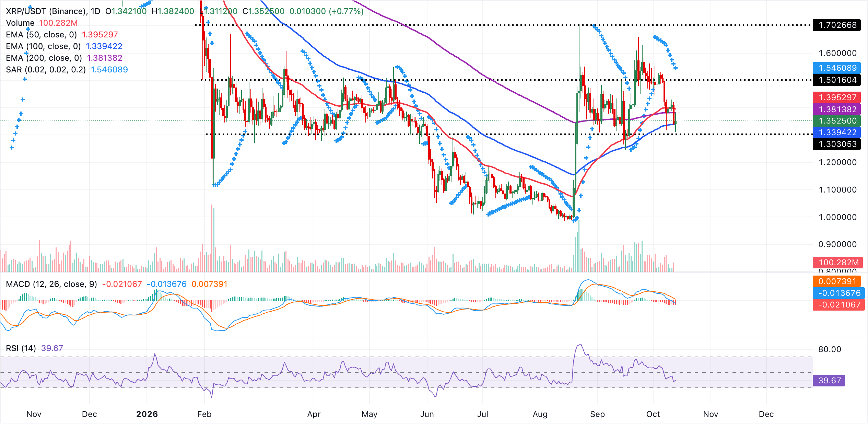Select the Volume 100.282M indicator legend
Image resolution: width=868 pixels, height=430 pixels.
point(42,23)
